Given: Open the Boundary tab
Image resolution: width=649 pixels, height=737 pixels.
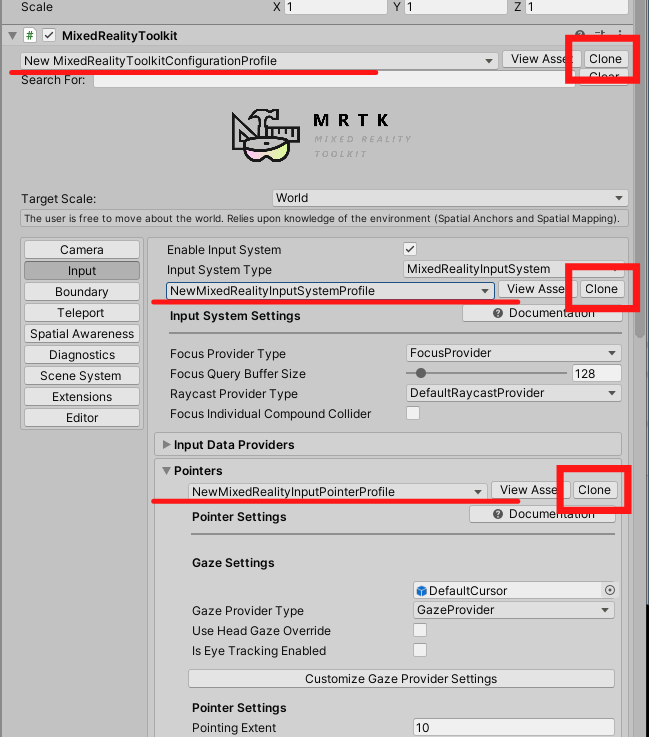Looking at the screenshot, I should tap(82, 292).
